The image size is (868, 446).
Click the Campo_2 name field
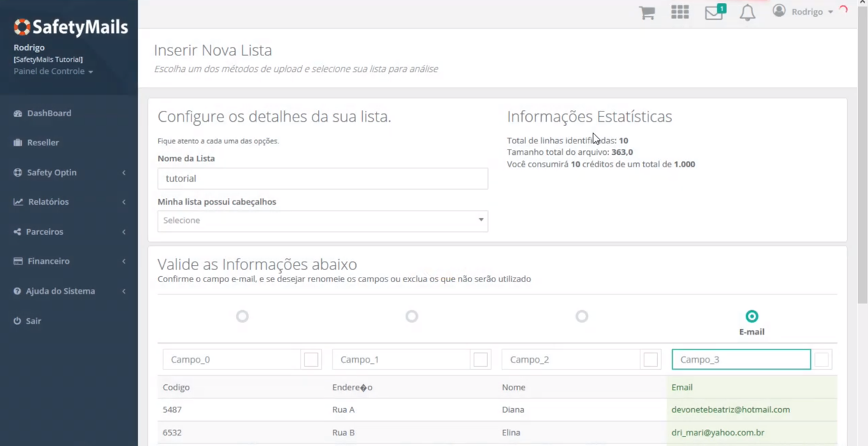click(x=571, y=360)
